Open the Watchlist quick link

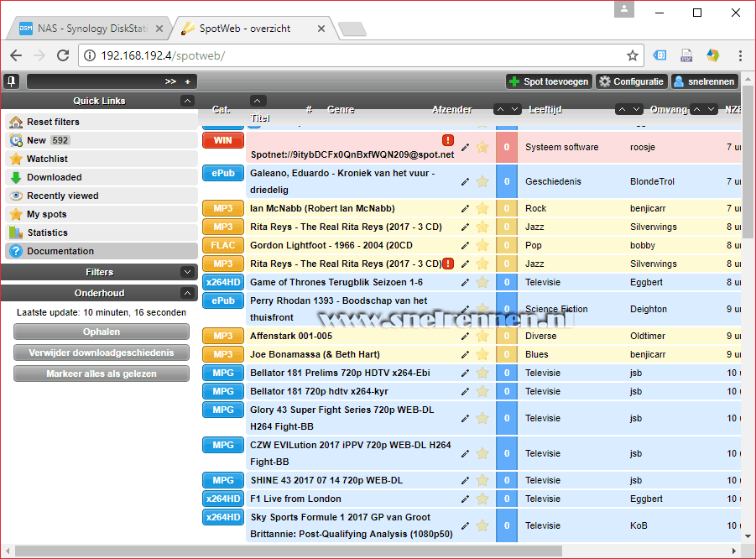click(x=102, y=159)
